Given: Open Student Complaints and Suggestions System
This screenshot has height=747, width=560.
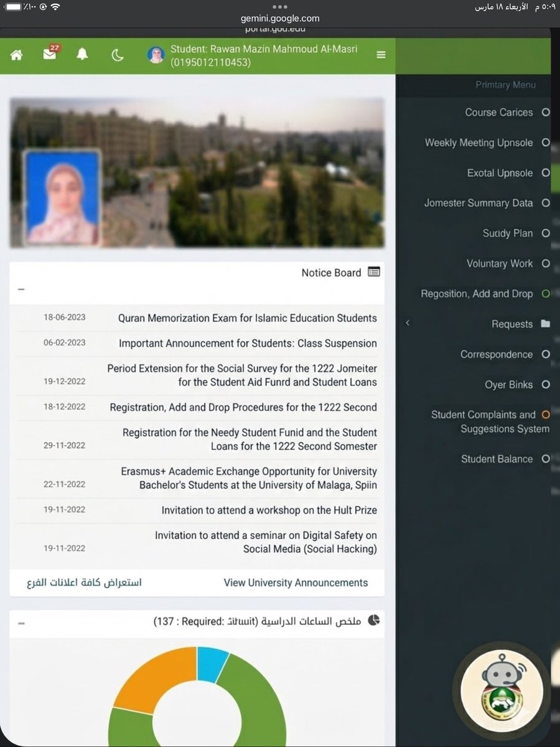Looking at the screenshot, I should coord(490,421).
